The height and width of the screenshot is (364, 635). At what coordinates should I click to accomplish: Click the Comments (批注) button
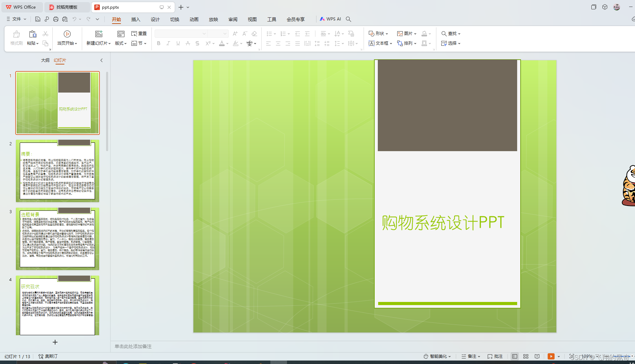pos(495,356)
